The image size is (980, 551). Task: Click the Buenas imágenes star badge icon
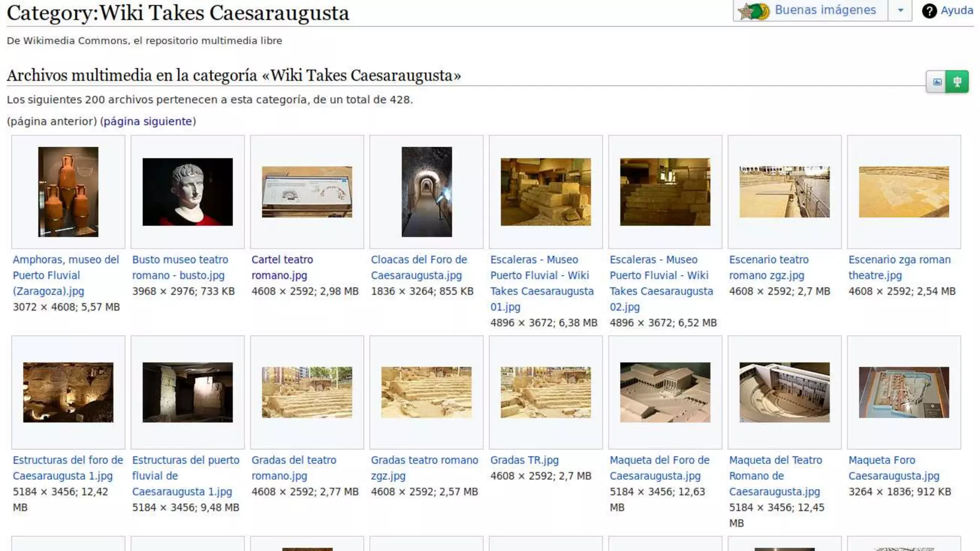point(754,11)
